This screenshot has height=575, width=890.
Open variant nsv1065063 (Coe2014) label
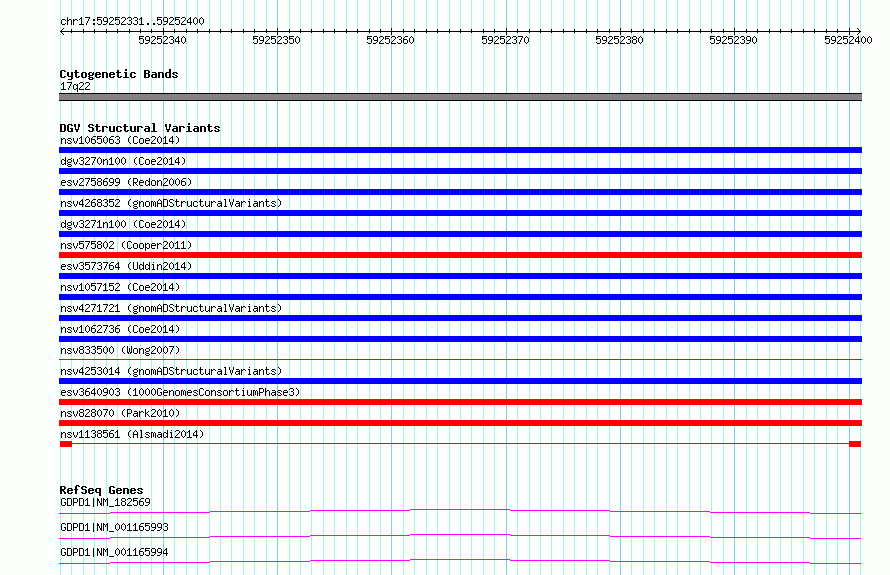120,140
